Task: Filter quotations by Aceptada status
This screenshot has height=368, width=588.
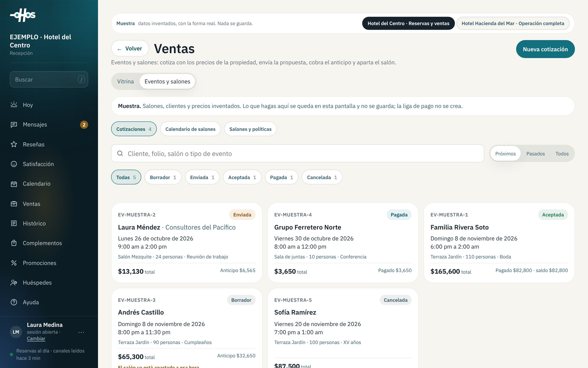Action: tap(242, 177)
